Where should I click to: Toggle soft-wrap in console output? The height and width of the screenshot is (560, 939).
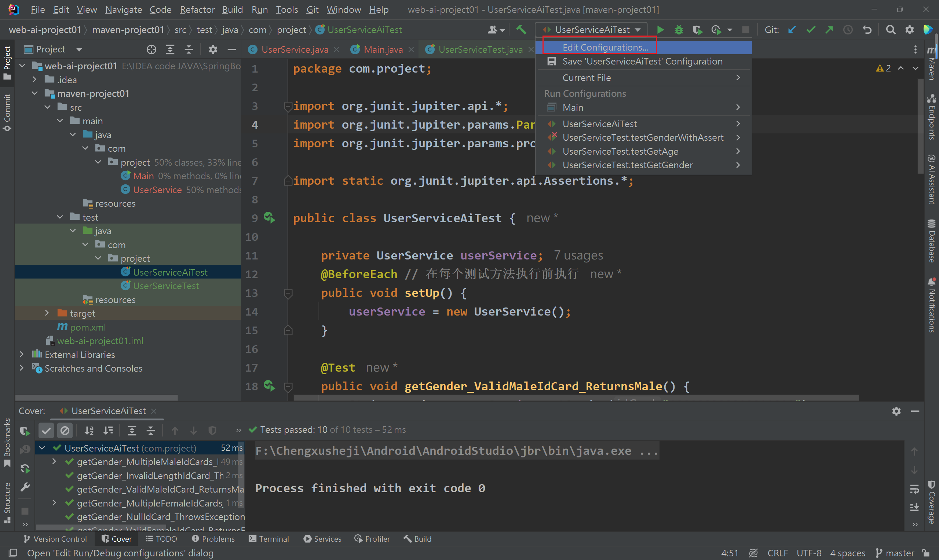[914, 489]
